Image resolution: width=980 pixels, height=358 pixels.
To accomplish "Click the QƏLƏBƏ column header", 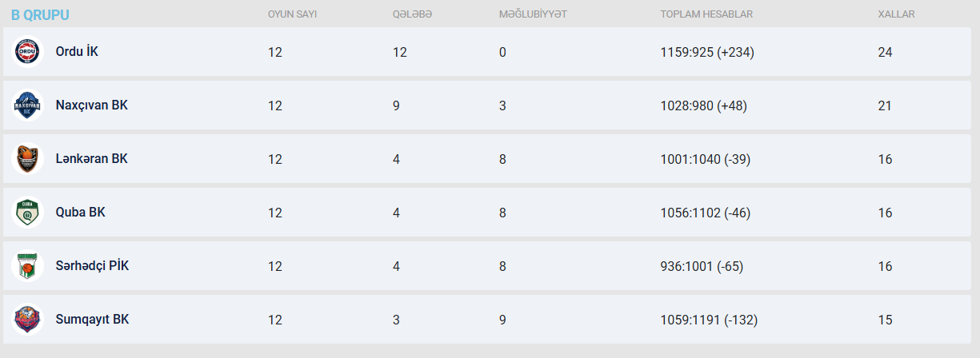I will coord(412,14).
